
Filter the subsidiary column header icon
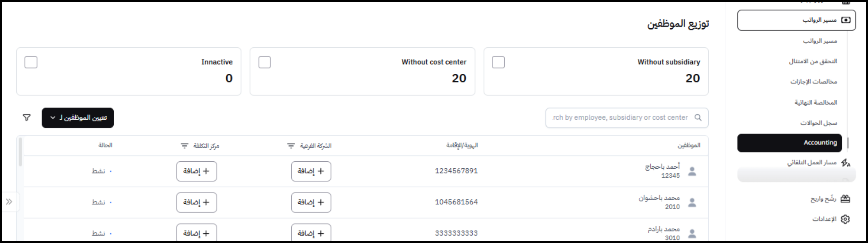click(291, 146)
